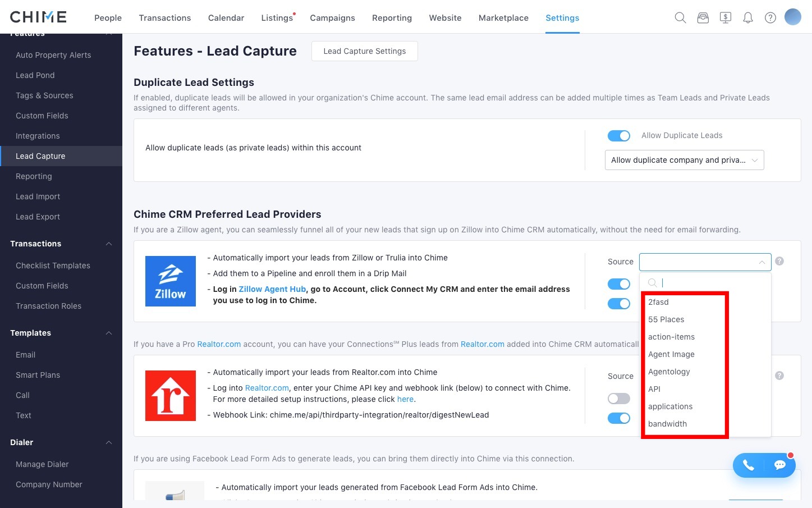Toggle the lower Realtor.com switch that is on
This screenshot has height=508, width=812.
pyautogui.click(x=619, y=418)
